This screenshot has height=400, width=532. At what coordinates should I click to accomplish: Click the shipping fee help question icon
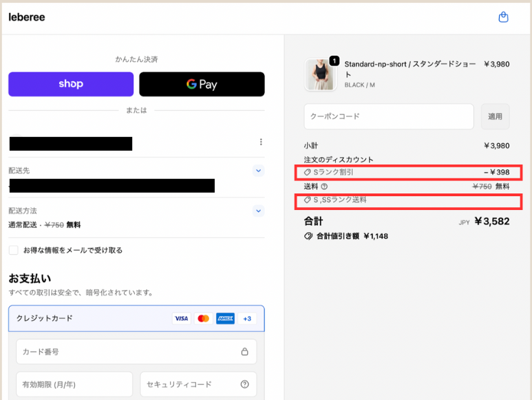pos(324,186)
